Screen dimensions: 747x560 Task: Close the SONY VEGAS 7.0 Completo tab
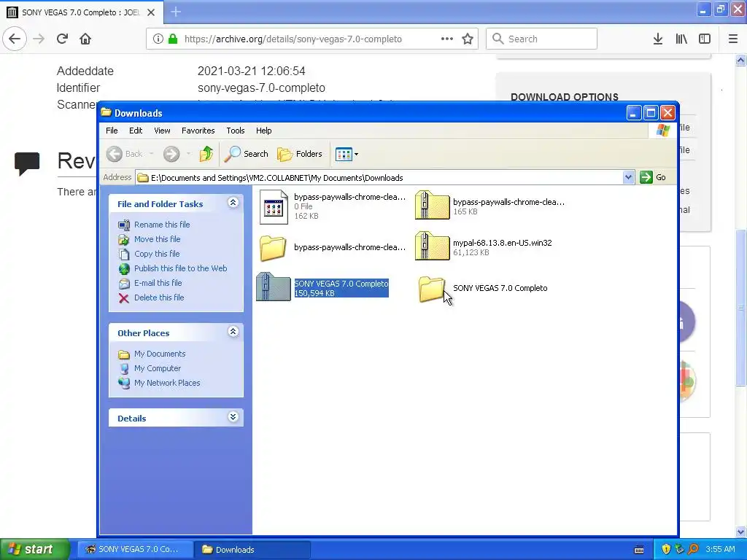tap(151, 12)
